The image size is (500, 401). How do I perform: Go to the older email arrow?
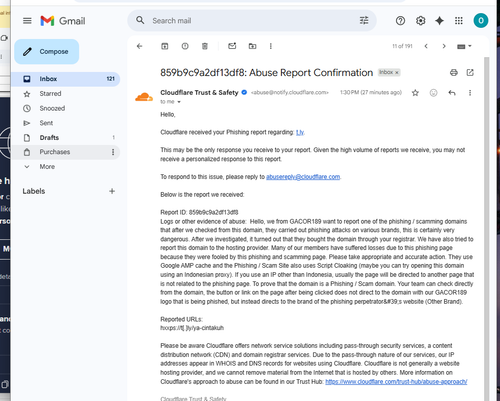[x=444, y=46]
